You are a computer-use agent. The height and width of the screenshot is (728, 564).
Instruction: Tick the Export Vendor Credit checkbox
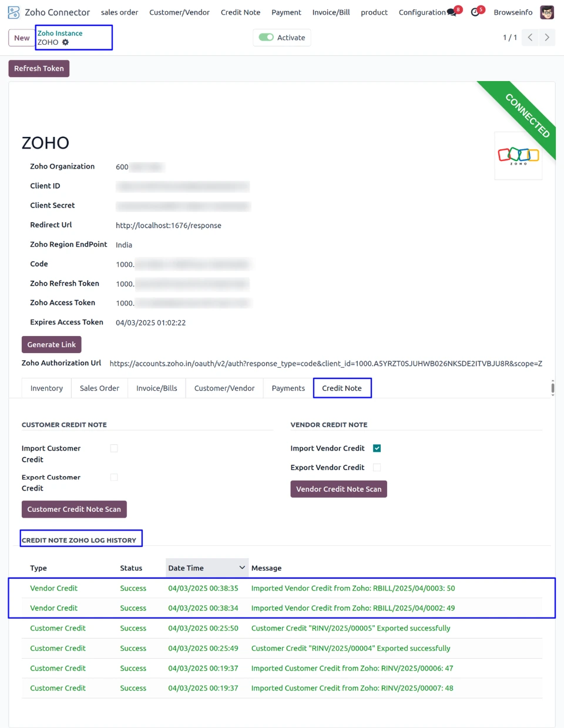[377, 468]
